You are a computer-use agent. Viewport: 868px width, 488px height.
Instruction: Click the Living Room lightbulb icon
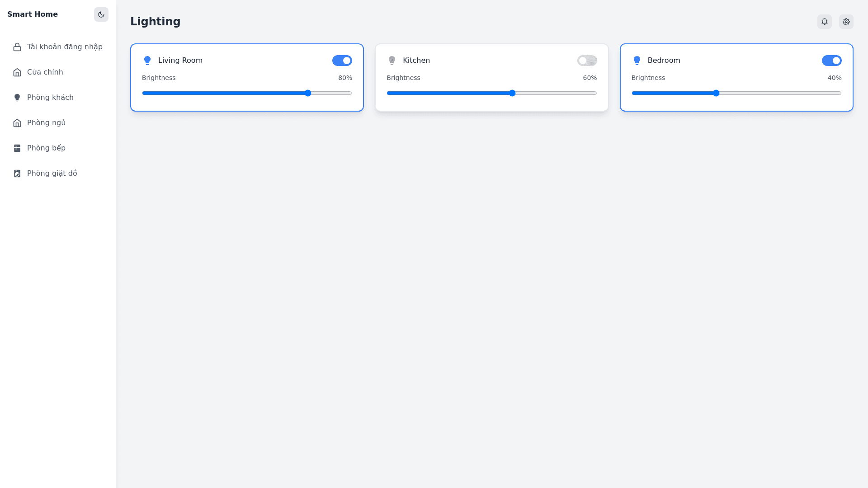pos(147,61)
